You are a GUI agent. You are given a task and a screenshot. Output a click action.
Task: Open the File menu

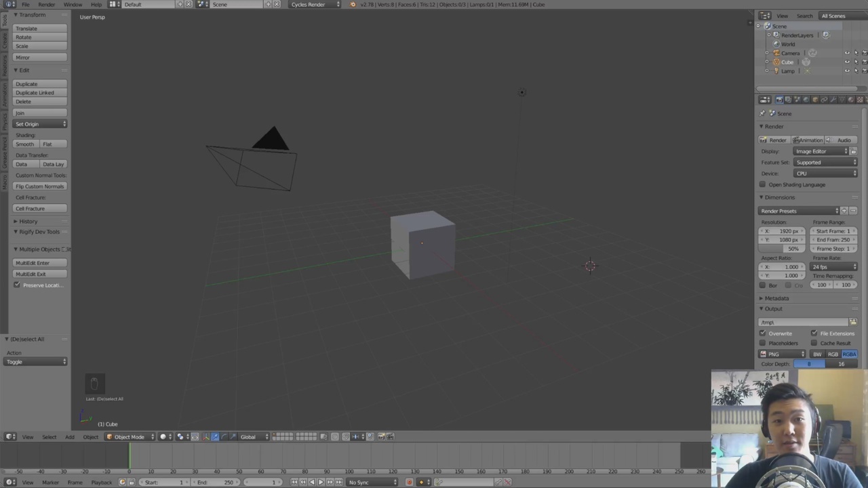[25, 5]
